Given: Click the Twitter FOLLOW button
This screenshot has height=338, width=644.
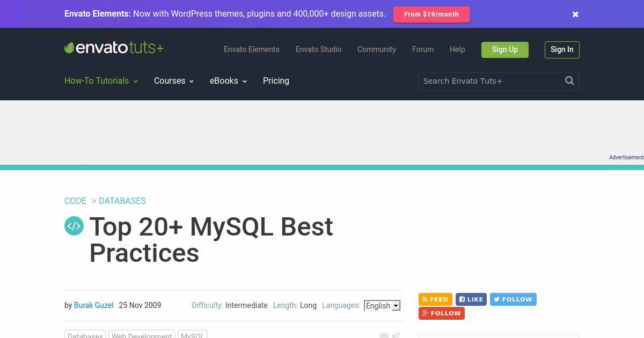Looking at the screenshot, I should tap(513, 299).
